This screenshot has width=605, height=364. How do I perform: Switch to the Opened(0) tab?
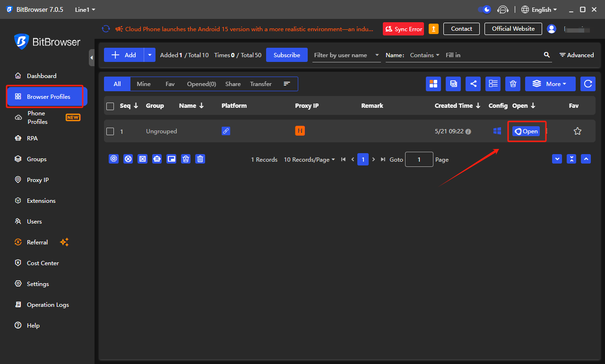[201, 84]
